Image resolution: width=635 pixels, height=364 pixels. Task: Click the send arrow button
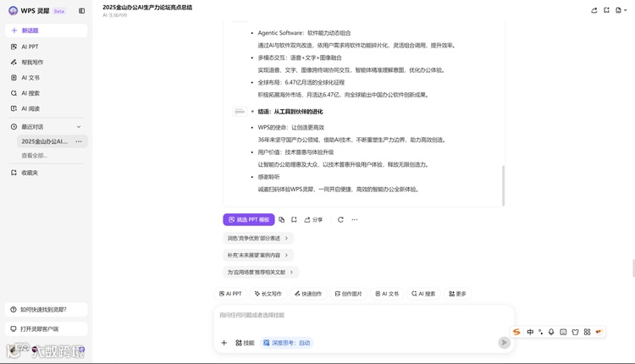(504, 343)
